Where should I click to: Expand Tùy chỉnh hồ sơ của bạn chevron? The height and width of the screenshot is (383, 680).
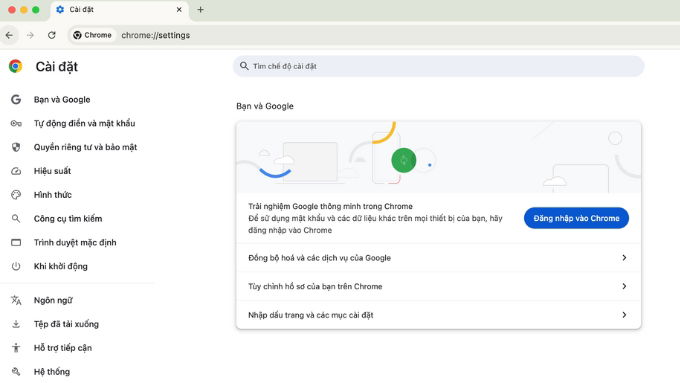coord(624,286)
